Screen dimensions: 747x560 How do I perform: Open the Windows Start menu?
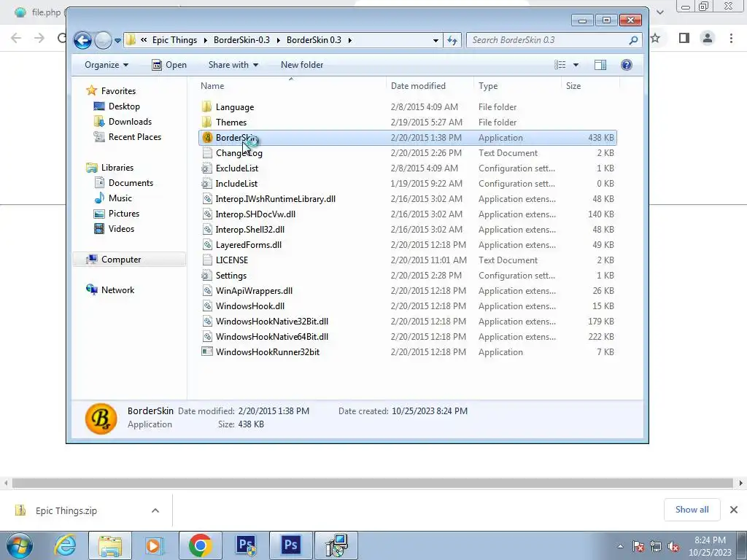(x=19, y=545)
